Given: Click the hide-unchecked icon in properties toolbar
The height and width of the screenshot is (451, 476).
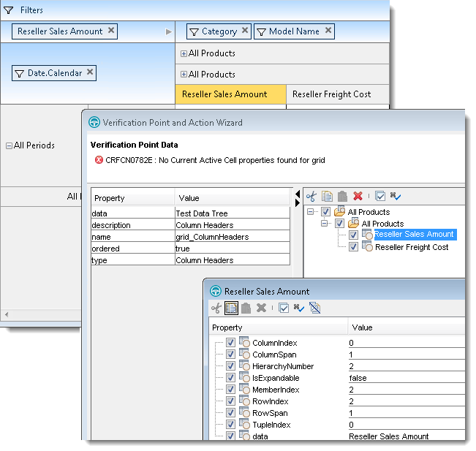Looking at the screenshot, I should pyautogui.click(x=315, y=308).
